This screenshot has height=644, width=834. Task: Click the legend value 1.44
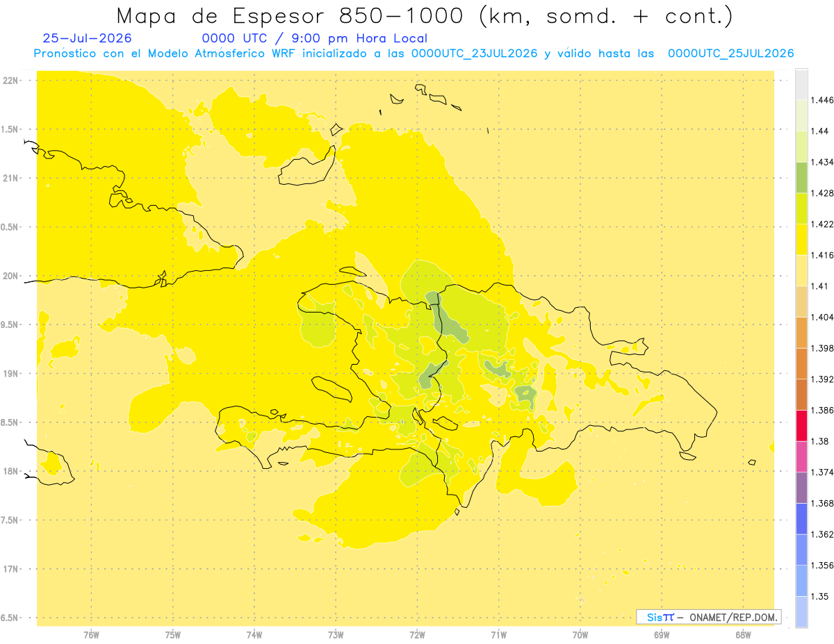[819, 131]
